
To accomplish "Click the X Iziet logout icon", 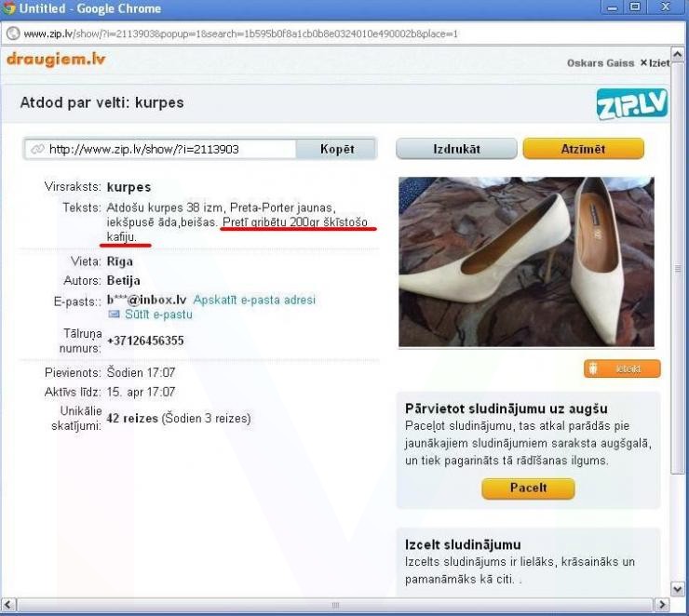I will point(643,62).
